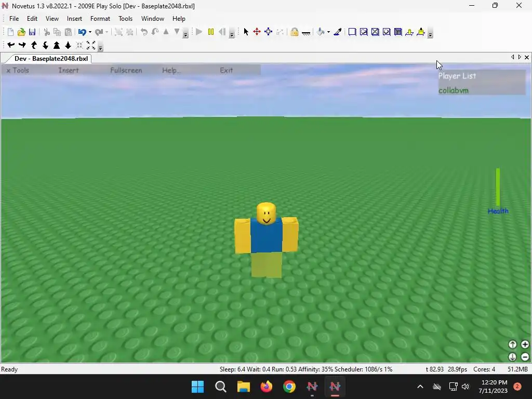Click the Run play triangle button
Screen dimensions: 532x399
199,32
